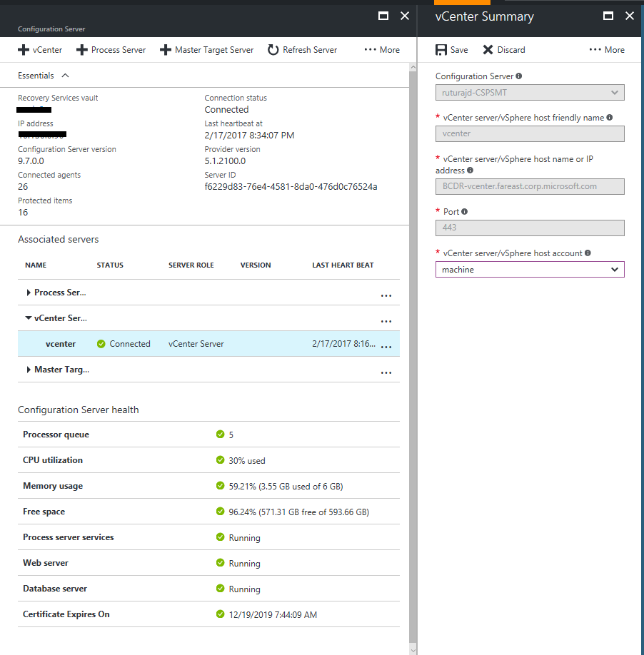Image resolution: width=644 pixels, height=655 pixels.
Task: Click the vCenter friendly name field
Action: 530,133
